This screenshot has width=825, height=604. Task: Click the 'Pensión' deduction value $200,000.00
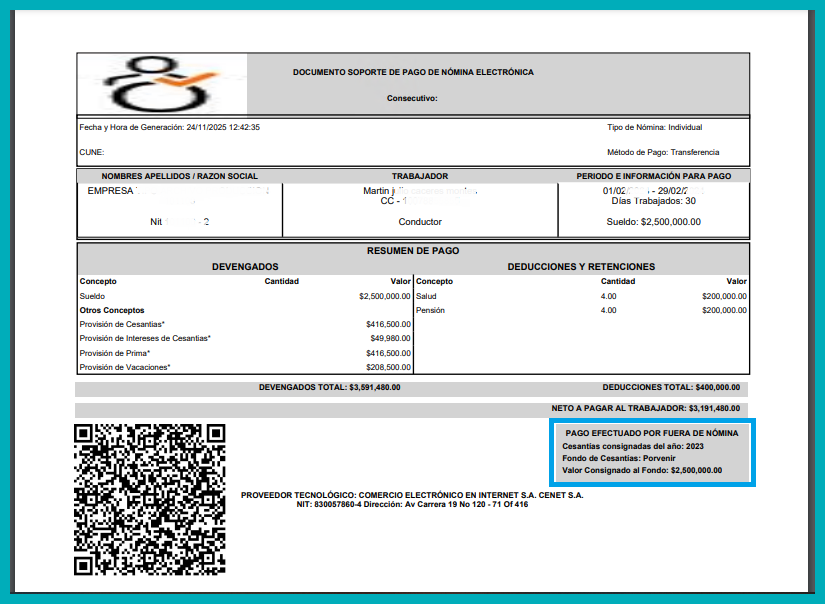(724, 310)
